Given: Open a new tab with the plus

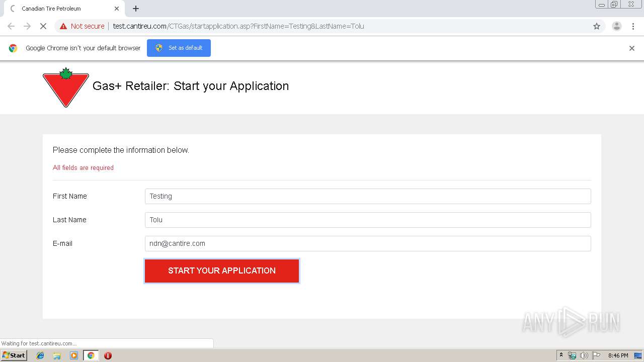Looking at the screenshot, I should pos(136,9).
